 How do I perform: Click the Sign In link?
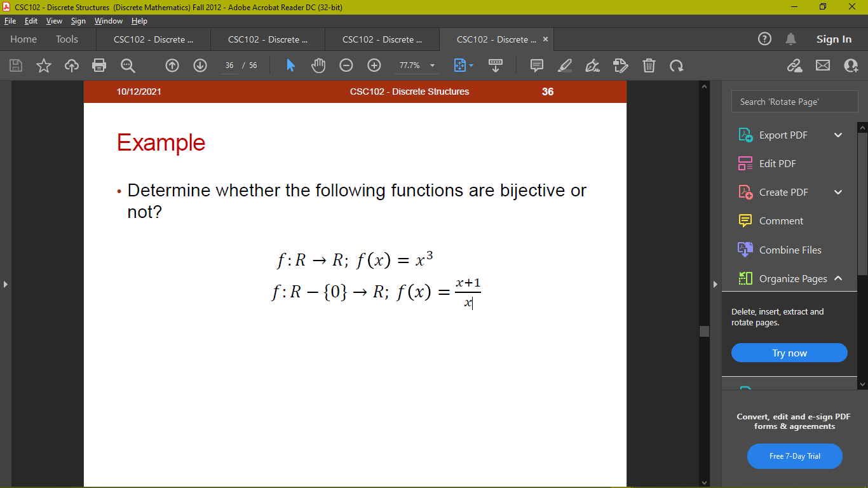834,39
